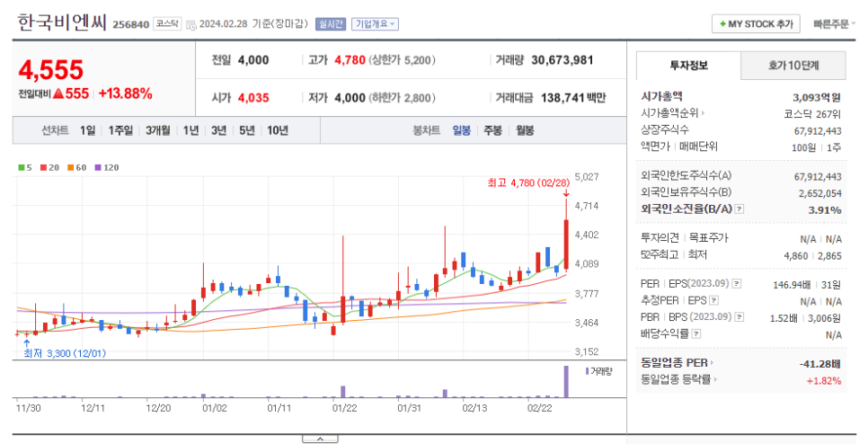Click the 5,027 price axis label
868x444 pixels.
[x=587, y=176]
